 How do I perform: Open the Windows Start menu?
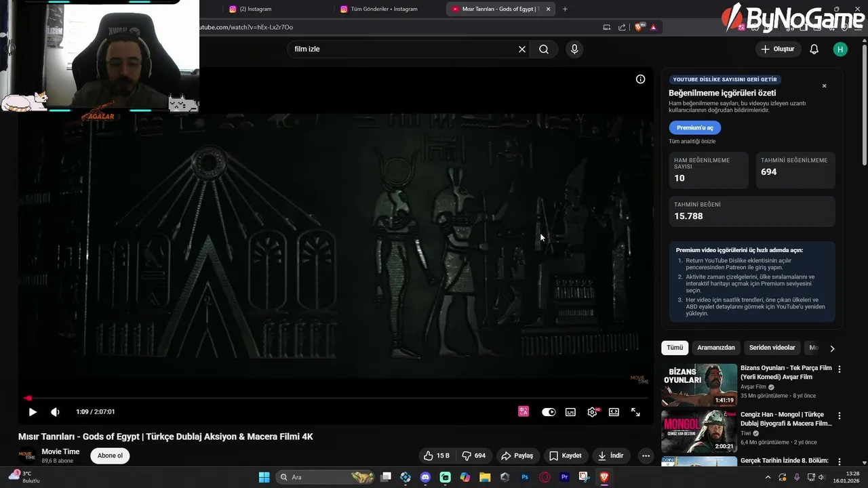click(264, 477)
